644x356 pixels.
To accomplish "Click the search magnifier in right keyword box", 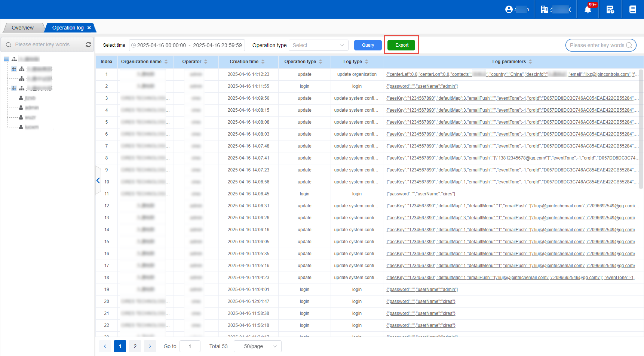I will [629, 45].
